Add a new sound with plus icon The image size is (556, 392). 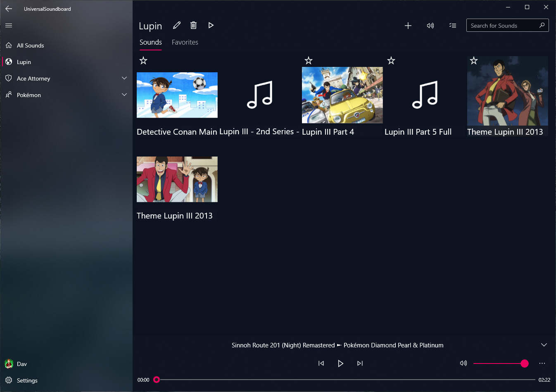pos(408,26)
